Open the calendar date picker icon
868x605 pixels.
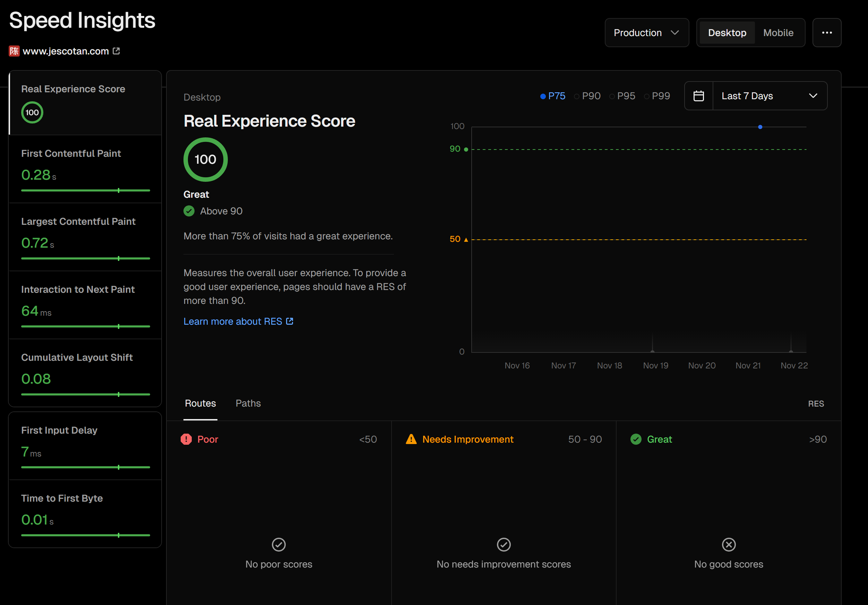(698, 95)
